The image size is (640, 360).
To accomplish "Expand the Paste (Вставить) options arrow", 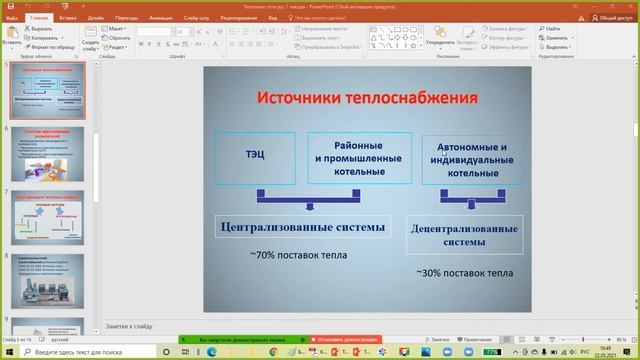I will (x=12, y=48).
